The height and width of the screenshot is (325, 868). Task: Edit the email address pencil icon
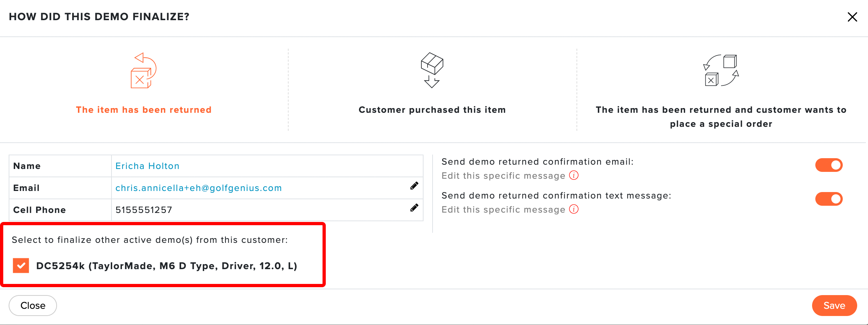pyautogui.click(x=414, y=186)
